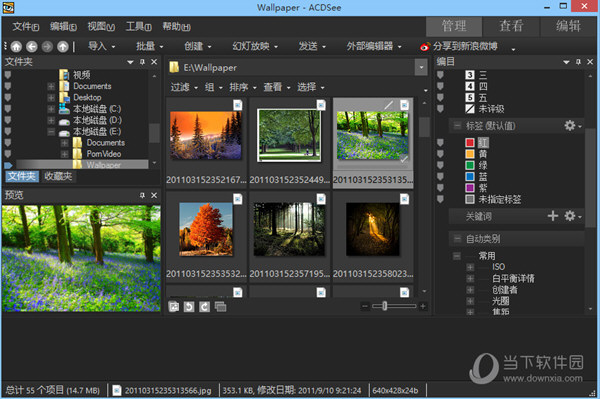Open the 选择 select options
Image resolution: width=600 pixels, height=399 pixels.
[x=311, y=87]
